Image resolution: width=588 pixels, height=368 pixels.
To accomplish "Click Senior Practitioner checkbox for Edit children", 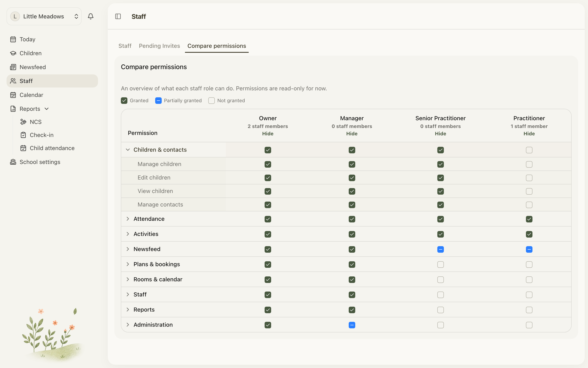I will (x=441, y=178).
